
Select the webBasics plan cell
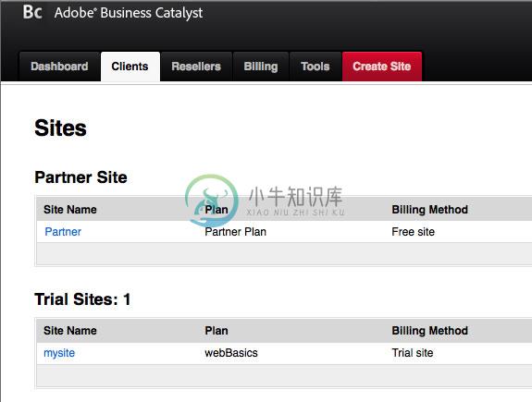tap(231, 353)
